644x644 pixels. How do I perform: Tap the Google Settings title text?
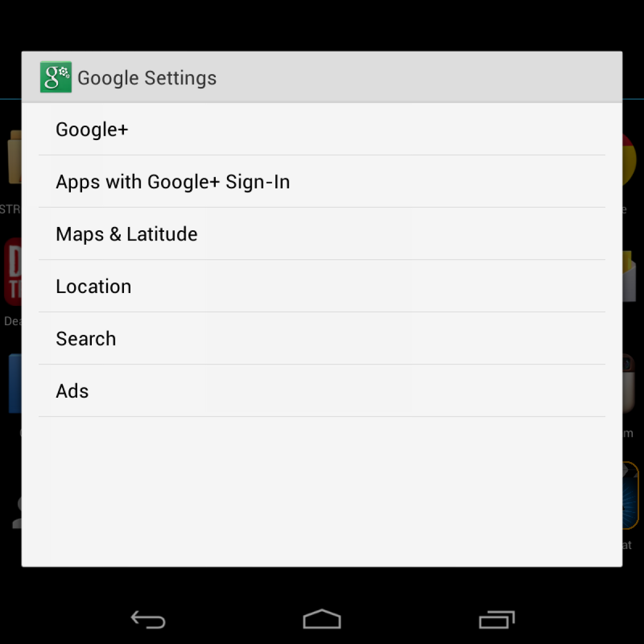(x=147, y=78)
